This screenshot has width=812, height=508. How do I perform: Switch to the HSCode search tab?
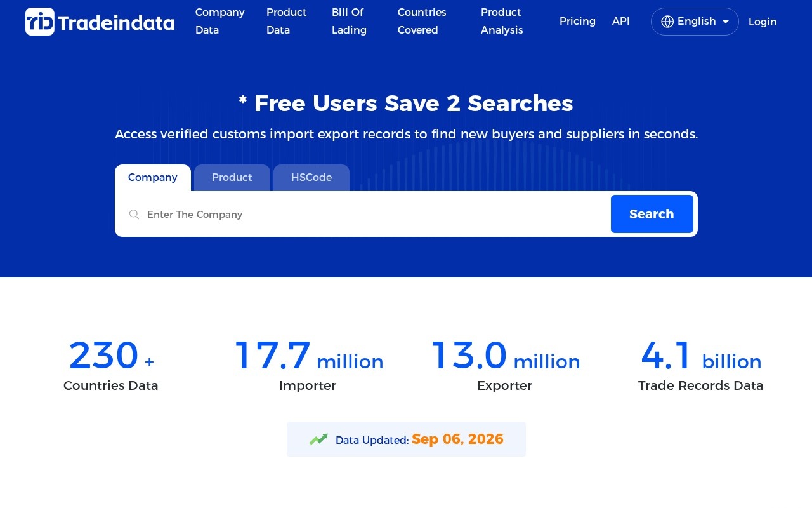tap(311, 178)
